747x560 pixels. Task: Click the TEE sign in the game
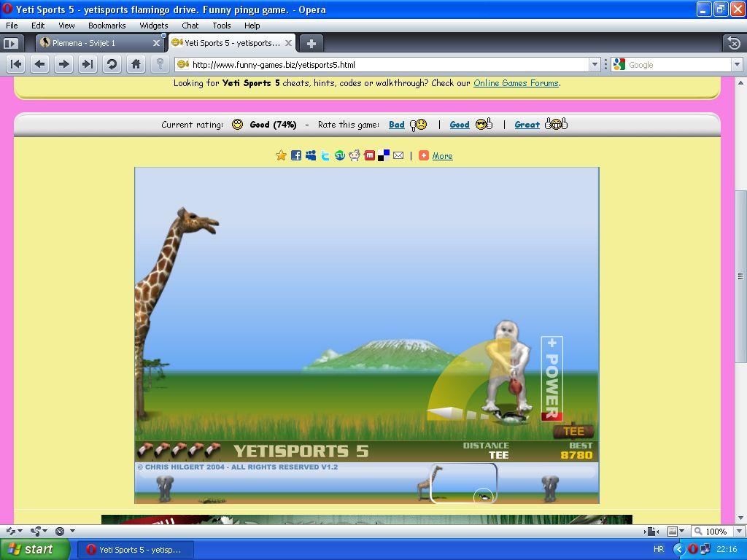click(573, 431)
